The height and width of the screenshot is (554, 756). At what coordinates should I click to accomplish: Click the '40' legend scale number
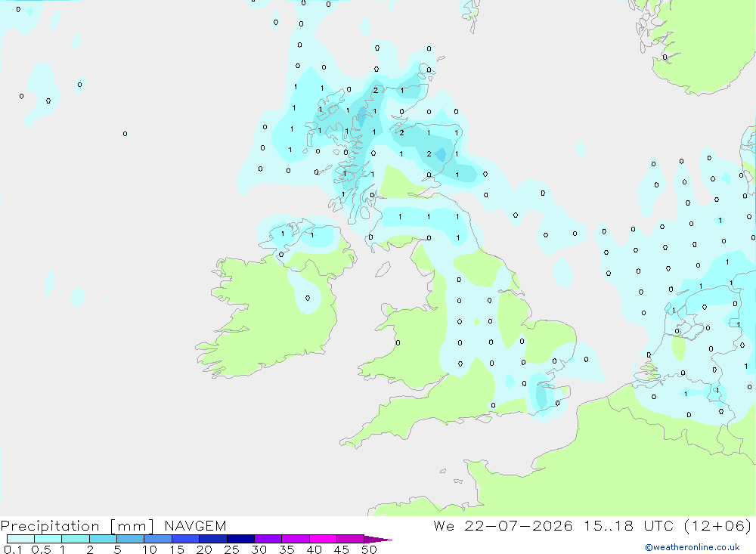(314, 549)
